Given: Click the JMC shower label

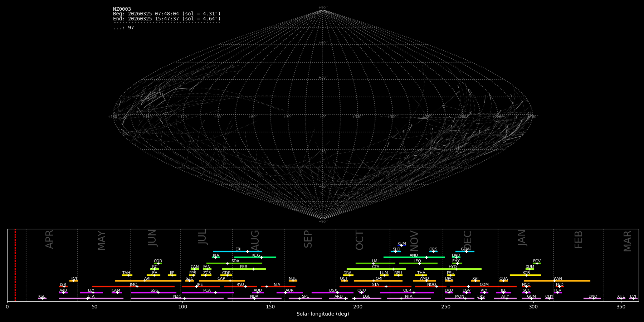Looking at the screenshot, I should pyautogui.click(x=133, y=285).
